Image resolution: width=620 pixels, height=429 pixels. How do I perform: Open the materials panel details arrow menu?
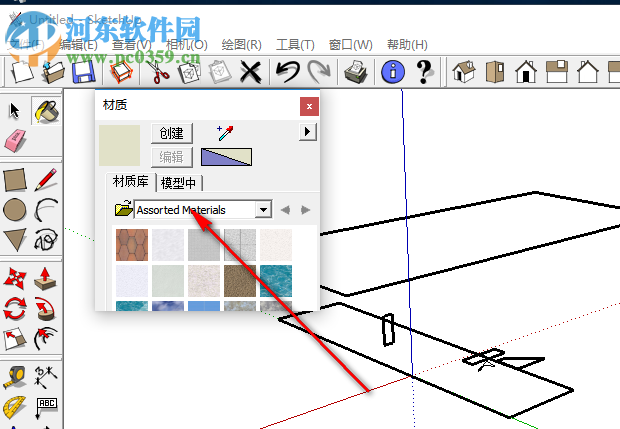(x=308, y=132)
